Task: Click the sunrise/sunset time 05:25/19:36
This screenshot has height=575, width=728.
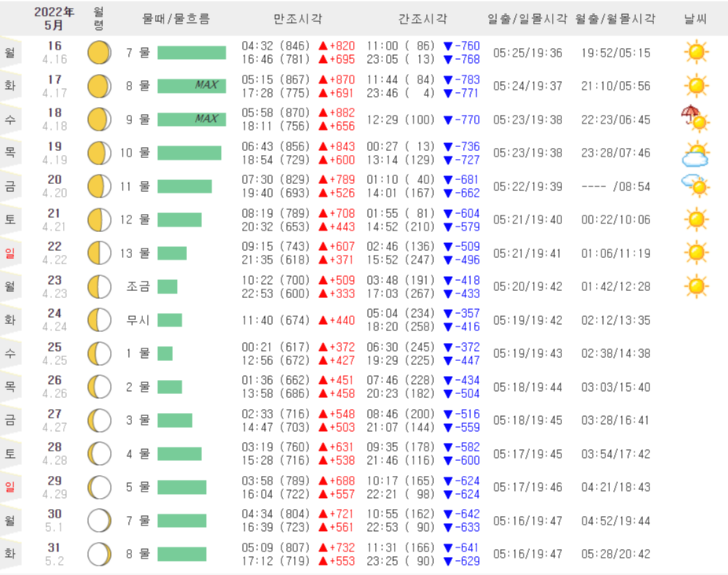Action: 528,53
